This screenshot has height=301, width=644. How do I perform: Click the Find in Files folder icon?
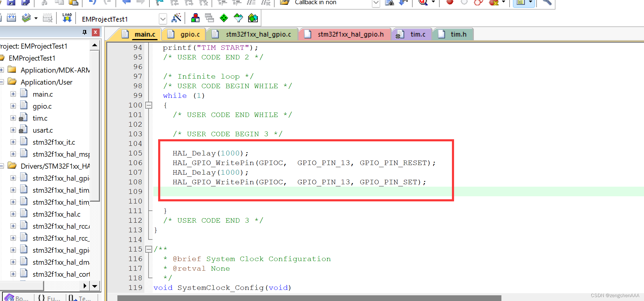[284, 2]
